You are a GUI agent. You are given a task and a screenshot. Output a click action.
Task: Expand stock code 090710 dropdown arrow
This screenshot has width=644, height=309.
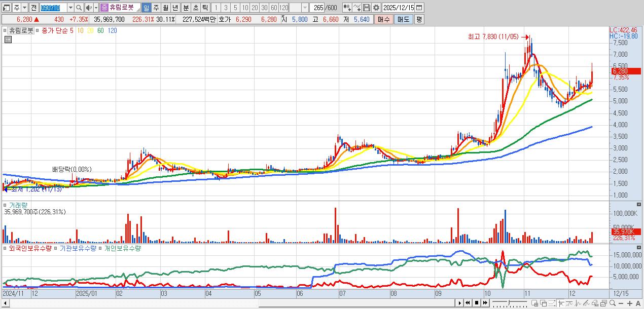point(71,8)
